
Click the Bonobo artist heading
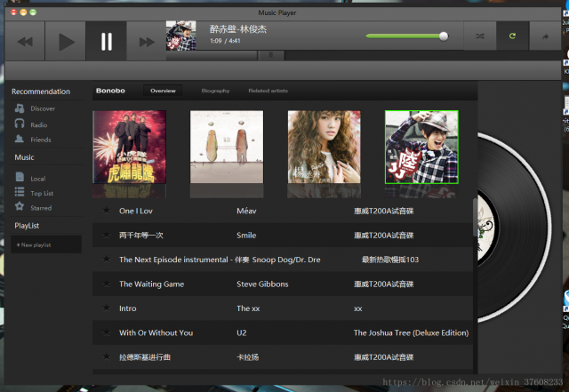[x=110, y=91]
